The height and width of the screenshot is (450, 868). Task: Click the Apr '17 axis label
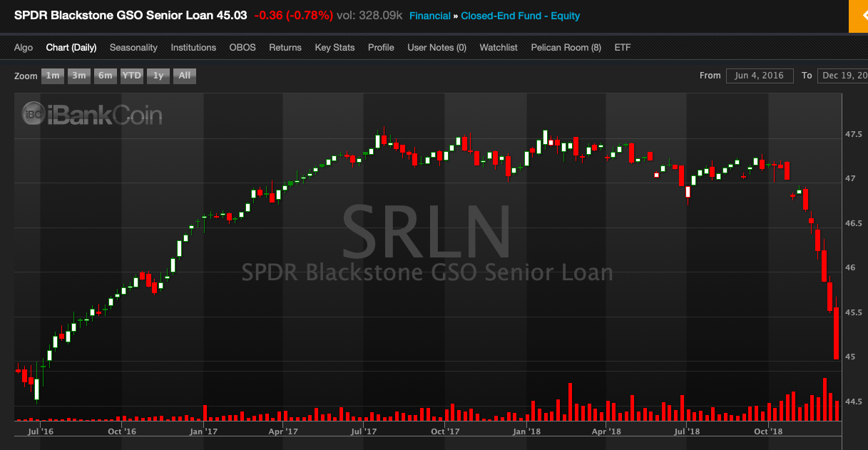click(x=285, y=431)
